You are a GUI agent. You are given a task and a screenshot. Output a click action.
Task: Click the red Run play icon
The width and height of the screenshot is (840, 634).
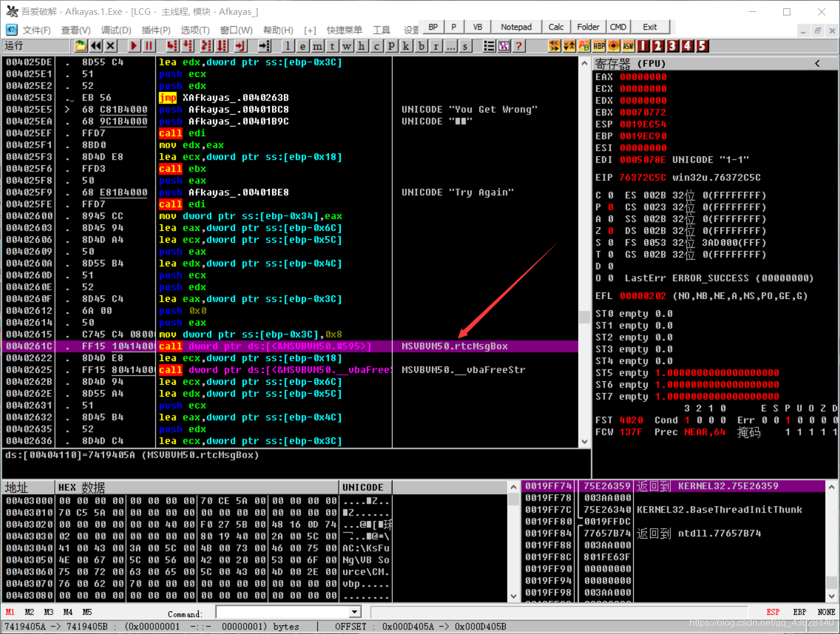click(134, 46)
